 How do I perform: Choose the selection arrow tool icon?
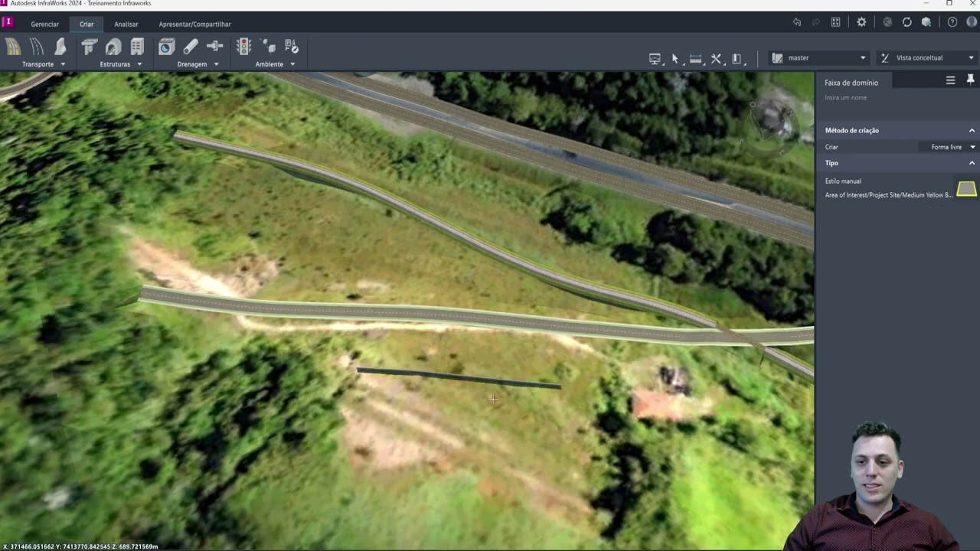(675, 58)
